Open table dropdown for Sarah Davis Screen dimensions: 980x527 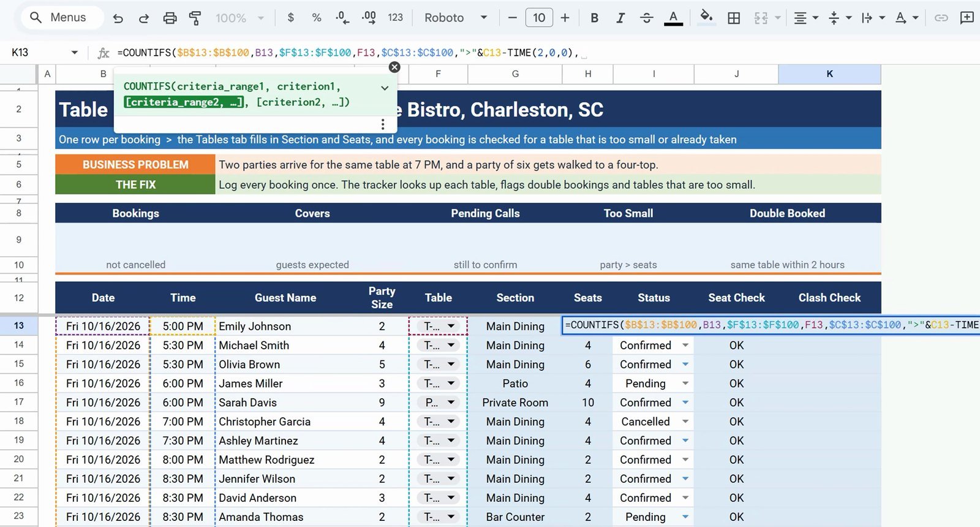[451, 403]
